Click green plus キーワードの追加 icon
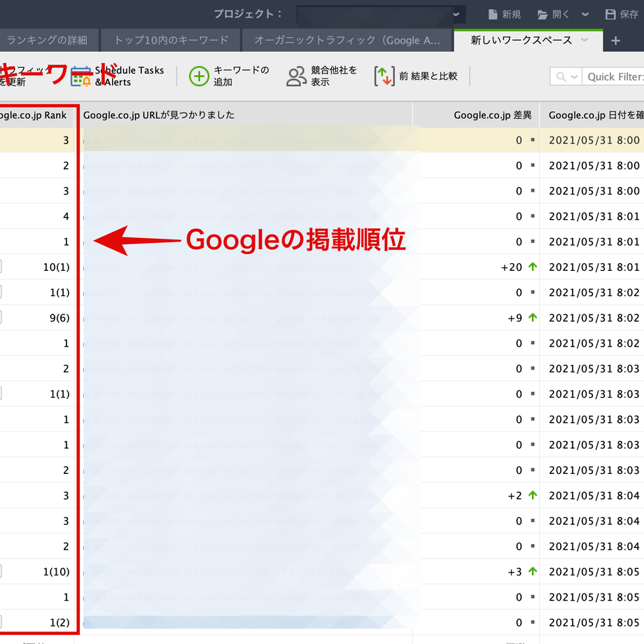 coord(199,76)
